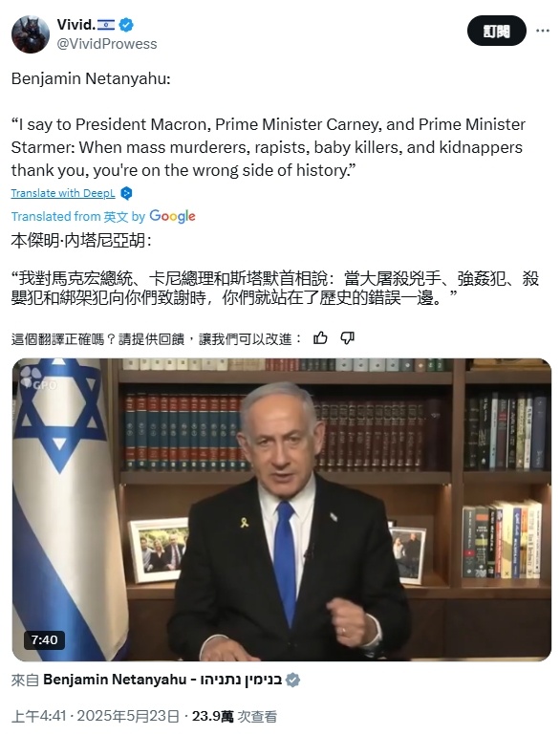Open the post timestamp 上午4:41 · 2025年5月23日
Screen dimensions: 560x735
[x=96, y=716]
